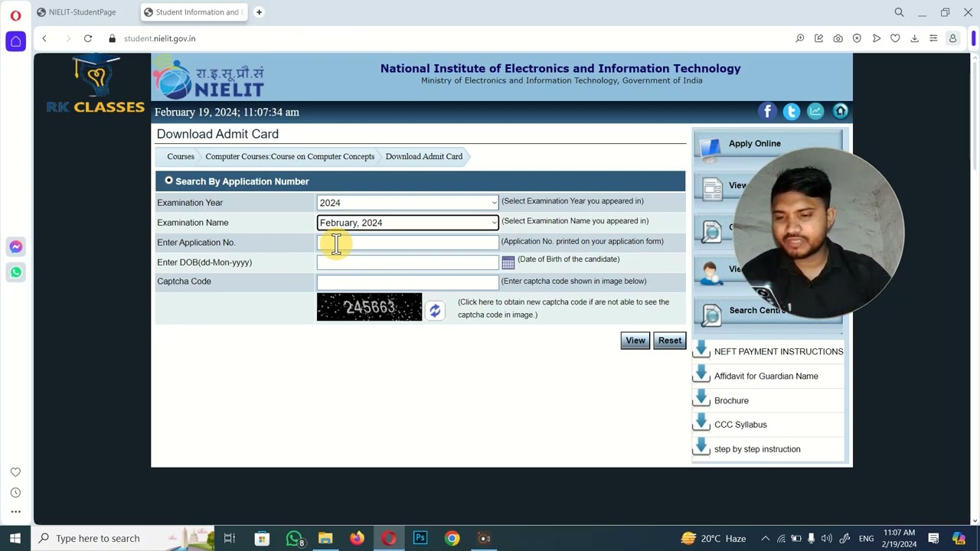
Task: Click download icon beside CCC Syllabus
Action: (x=701, y=424)
